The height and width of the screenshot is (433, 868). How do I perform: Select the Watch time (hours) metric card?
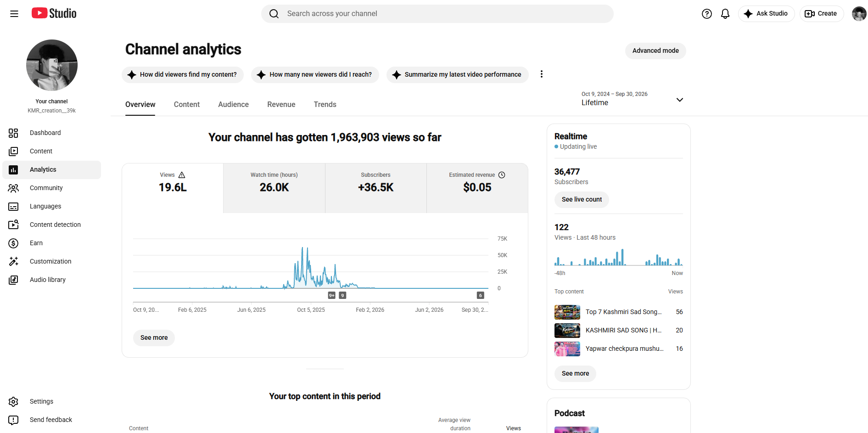(x=274, y=188)
